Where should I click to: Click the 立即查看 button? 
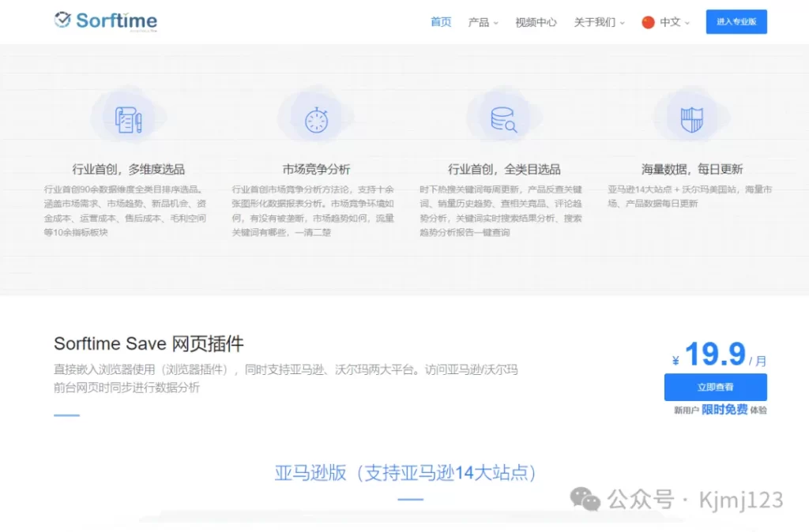(716, 387)
